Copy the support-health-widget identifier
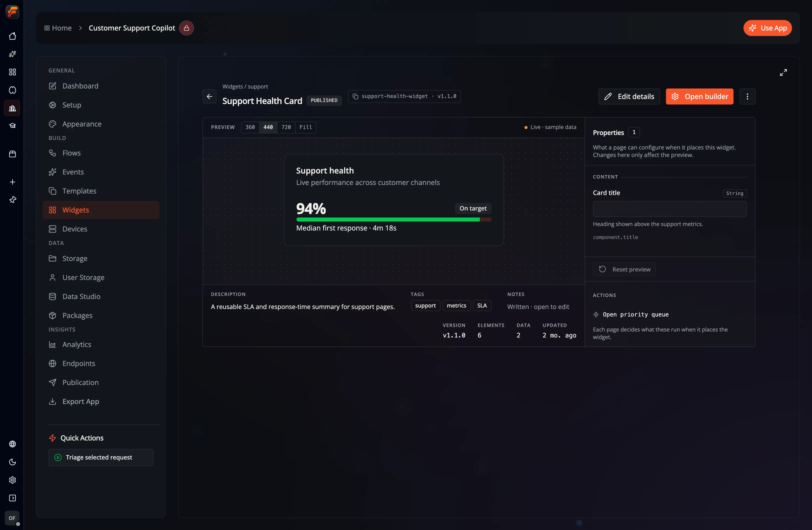 pos(404,96)
